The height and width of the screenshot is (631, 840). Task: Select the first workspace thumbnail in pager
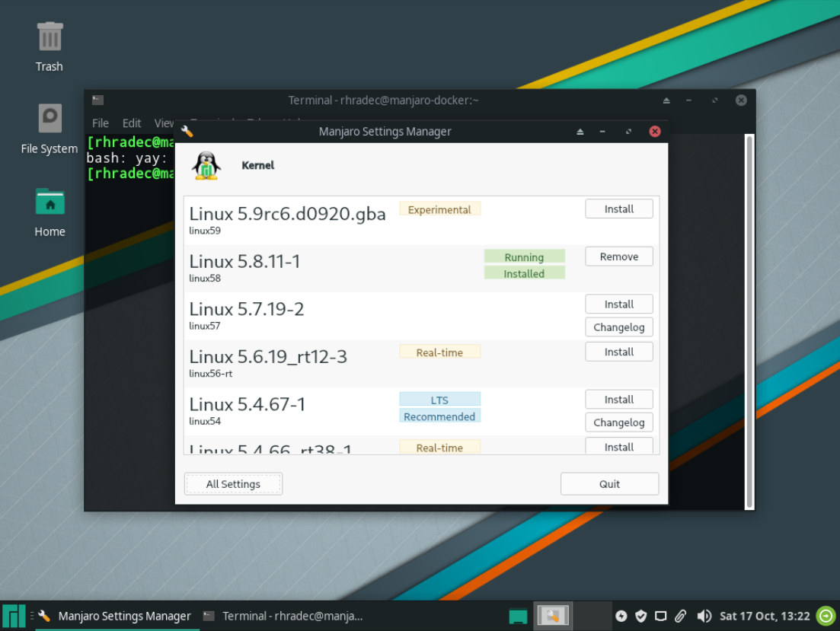(553, 616)
